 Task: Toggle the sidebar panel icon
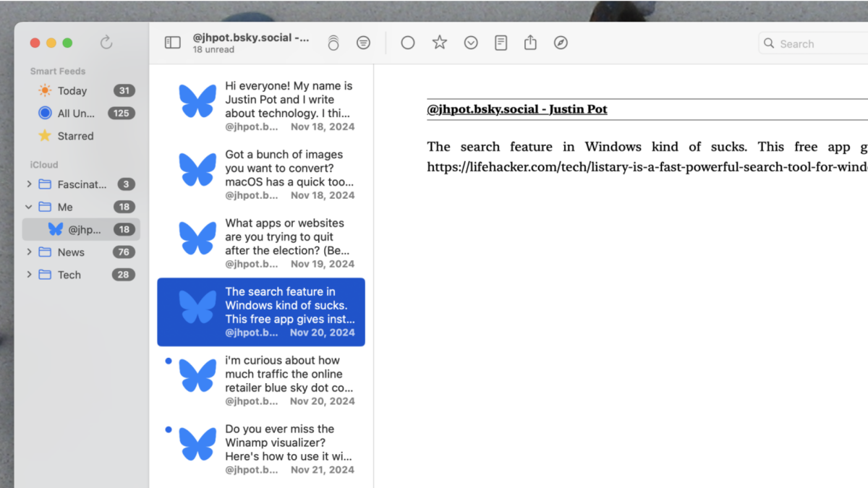(172, 43)
